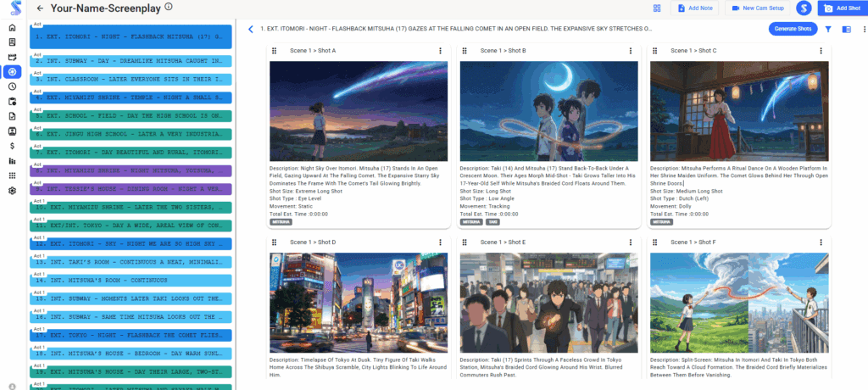Open the Home icon in the left sidebar
The image size is (868, 390).
click(12, 28)
